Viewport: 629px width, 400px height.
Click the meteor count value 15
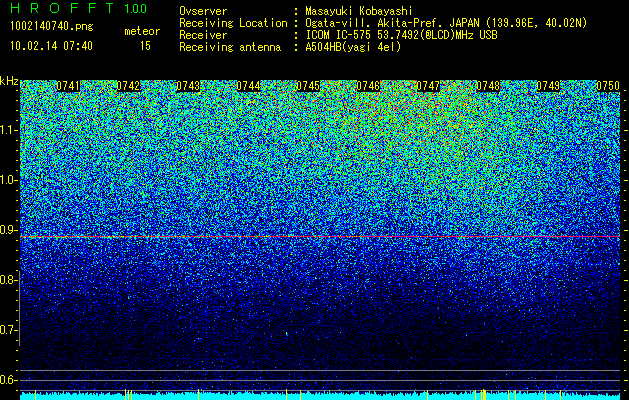click(145, 46)
